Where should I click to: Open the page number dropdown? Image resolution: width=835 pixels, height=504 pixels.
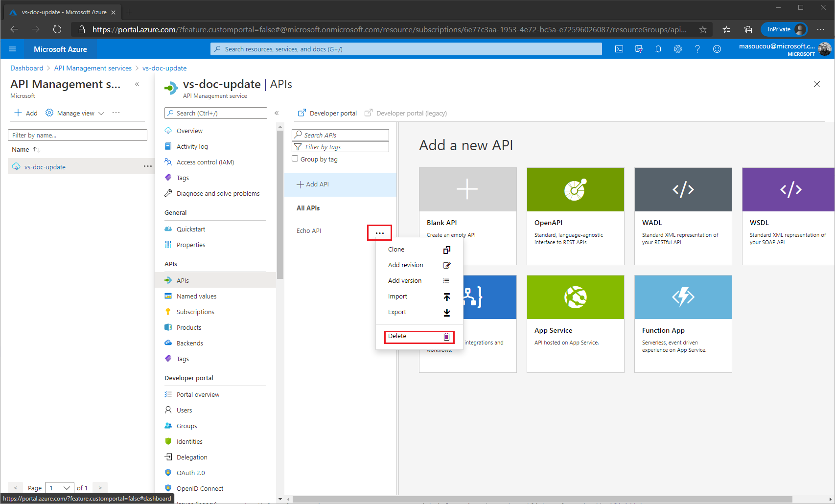click(60, 488)
